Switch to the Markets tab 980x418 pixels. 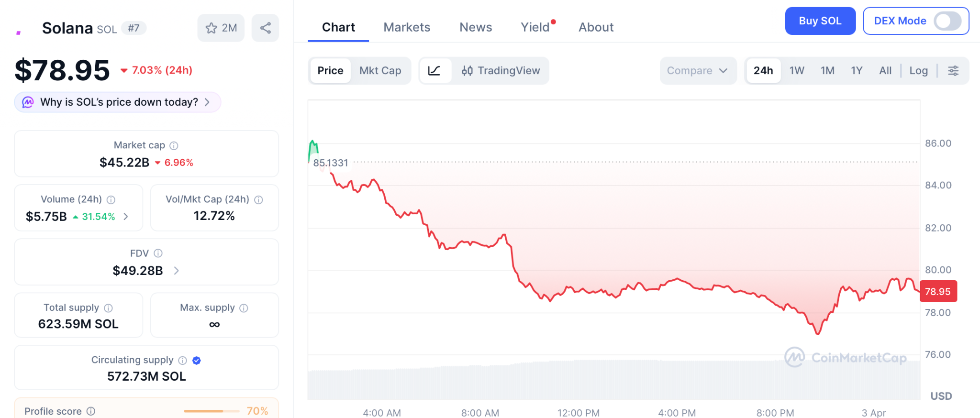407,27
